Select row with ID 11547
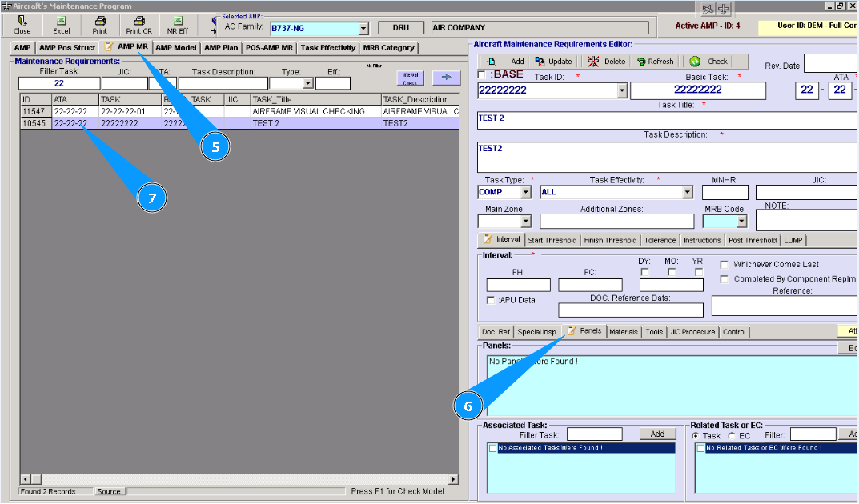Viewport: 859px width, 504px height. (x=239, y=112)
